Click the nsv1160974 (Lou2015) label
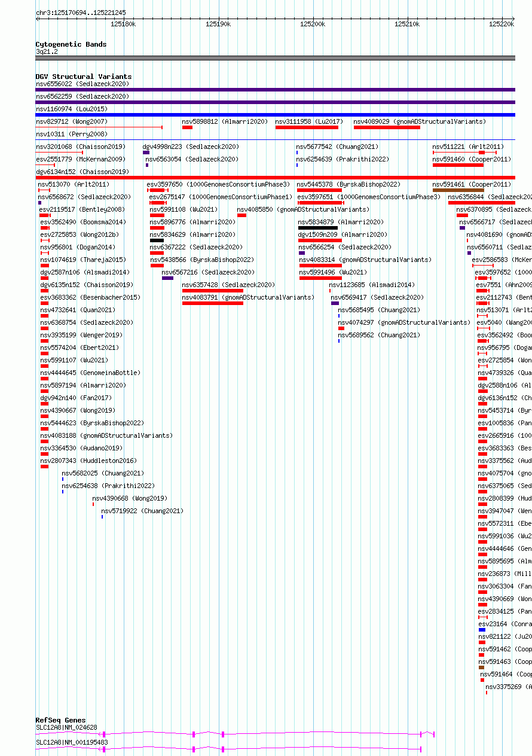 [x=71, y=109]
